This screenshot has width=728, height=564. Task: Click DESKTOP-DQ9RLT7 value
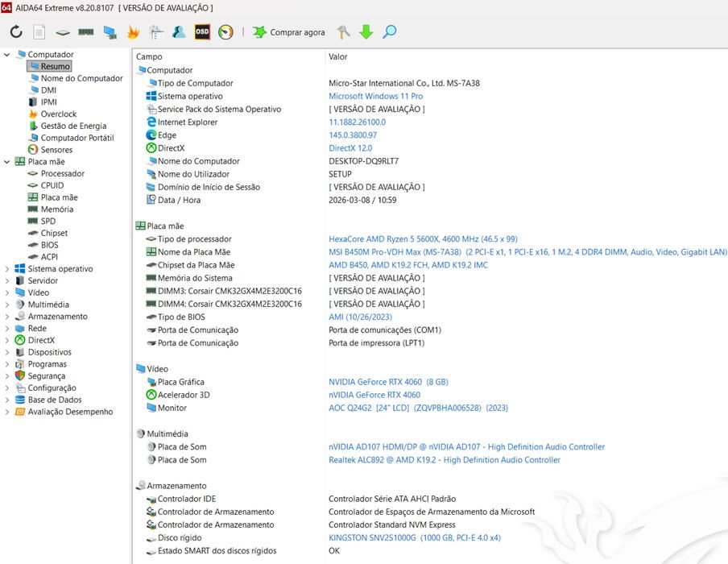tap(363, 161)
